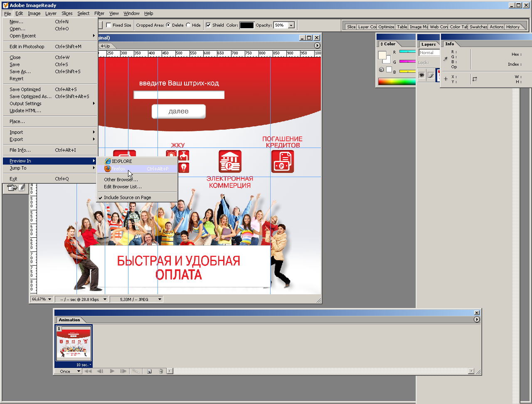This screenshot has width=532, height=404.
Task: Step to previous frame in the Animation panel
Action: click(x=100, y=371)
